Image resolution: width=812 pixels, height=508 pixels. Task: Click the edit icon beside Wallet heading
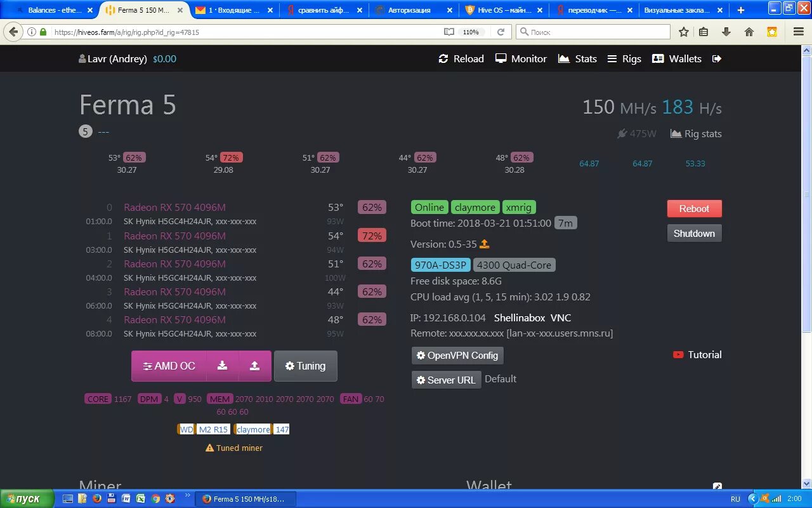[x=717, y=487]
